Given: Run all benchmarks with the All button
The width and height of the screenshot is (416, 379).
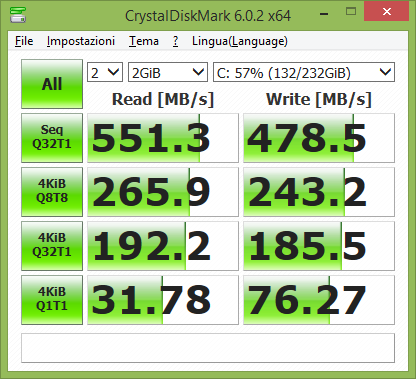Looking at the screenshot, I should pos(52,84).
